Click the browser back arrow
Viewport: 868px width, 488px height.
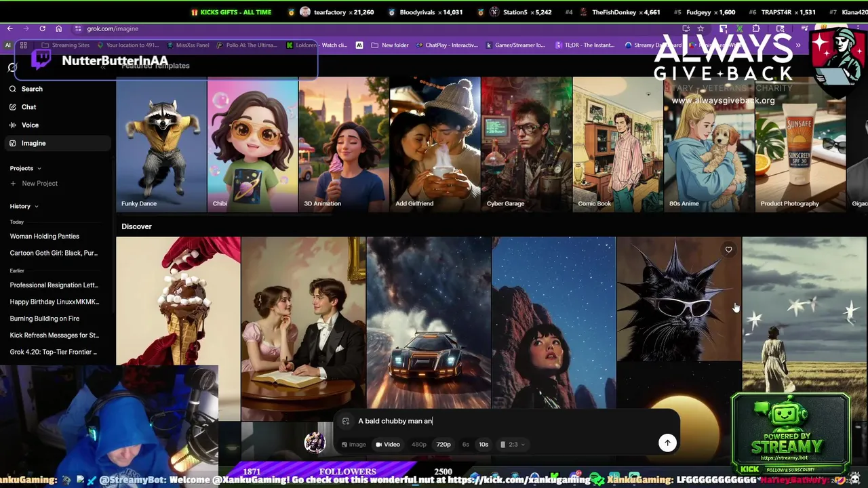[9, 28]
